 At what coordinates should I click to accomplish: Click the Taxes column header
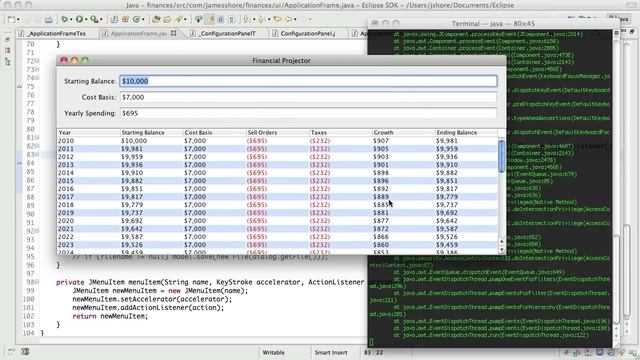(x=340, y=133)
